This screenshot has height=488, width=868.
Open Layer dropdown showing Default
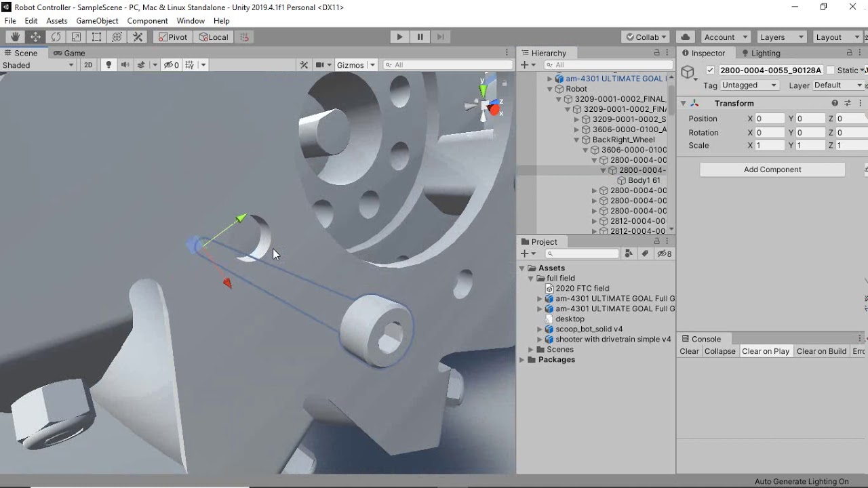click(839, 85)
